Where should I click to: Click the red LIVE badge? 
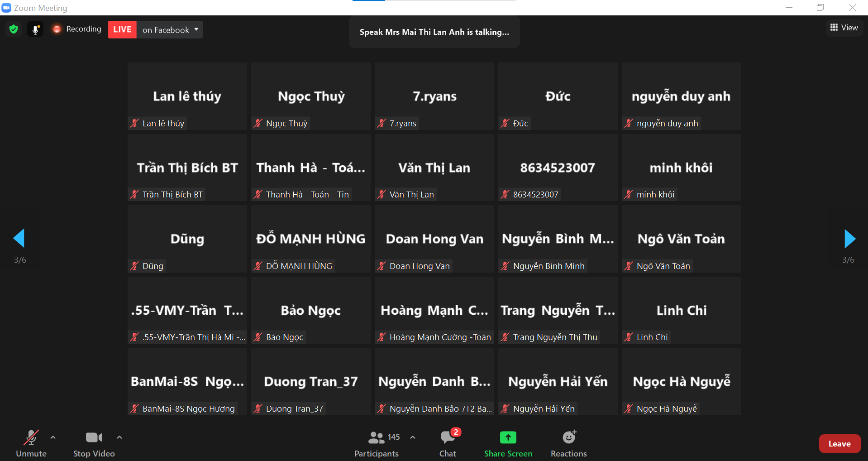(122, 30)
